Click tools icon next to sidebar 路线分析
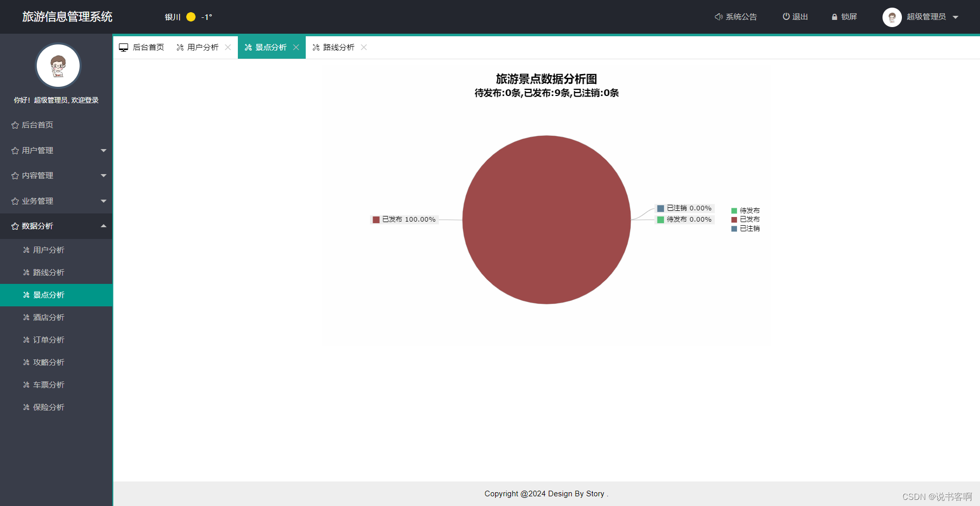 coord(26,273)
